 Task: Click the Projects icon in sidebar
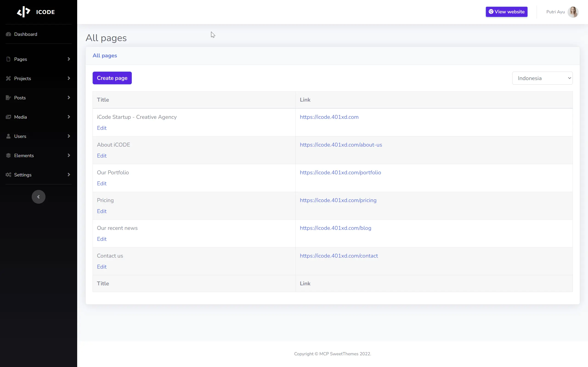click(8, 78)
